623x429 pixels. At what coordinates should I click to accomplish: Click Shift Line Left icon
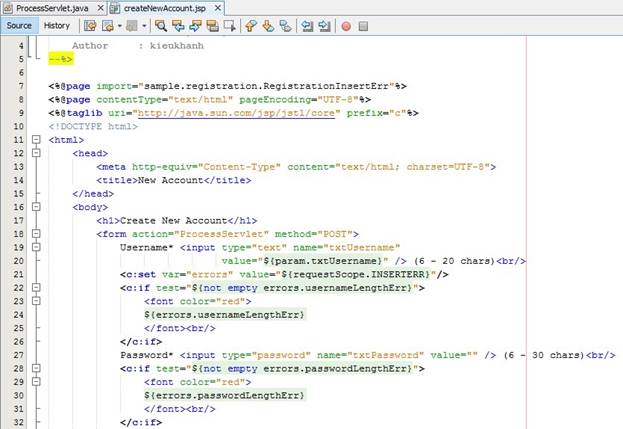tap(307, 26)
